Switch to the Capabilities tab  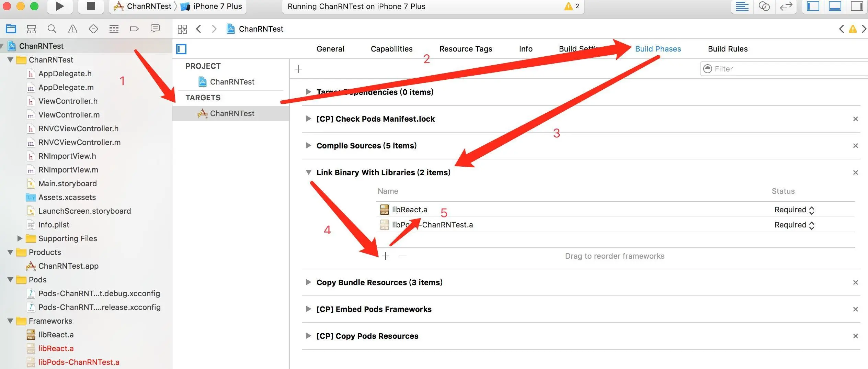[392, 49]
